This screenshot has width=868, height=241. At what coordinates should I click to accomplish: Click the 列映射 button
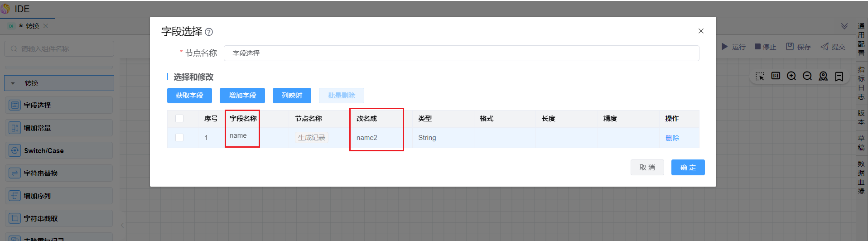[x=292, y=96]
